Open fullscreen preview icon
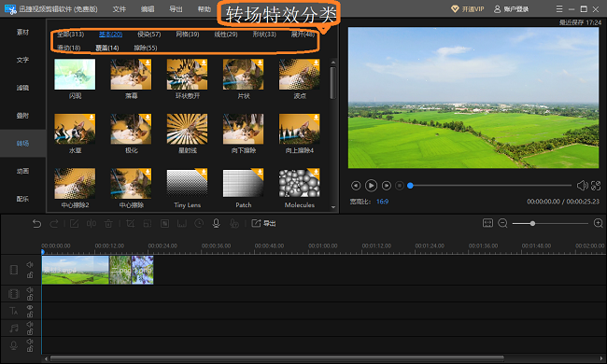 coord(596,186)
